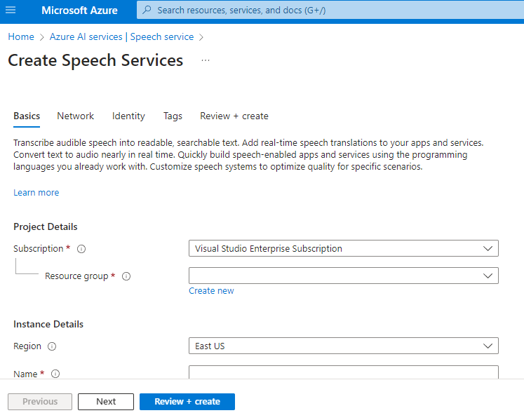
Task: Expand the Subscription dropdown
Action: click(343, 248)
